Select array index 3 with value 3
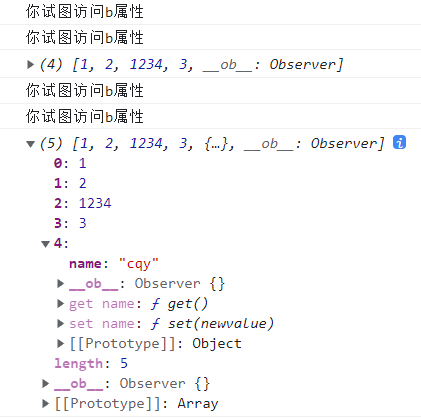Viewport: 421px width, 418px height. click(70, 223)
